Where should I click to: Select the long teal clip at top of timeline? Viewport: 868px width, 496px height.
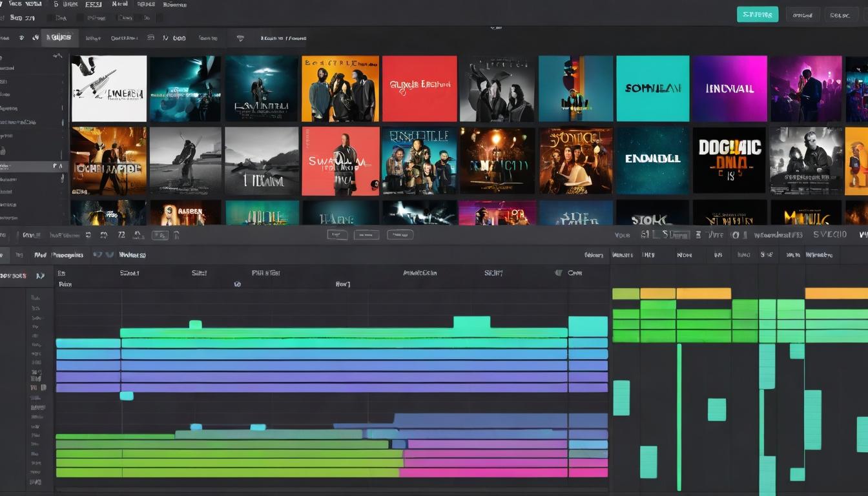(344, 333)
